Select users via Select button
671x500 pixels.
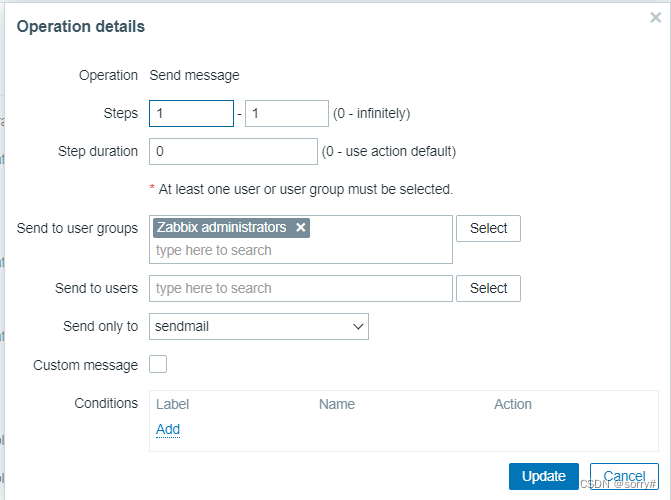(488, 289)
